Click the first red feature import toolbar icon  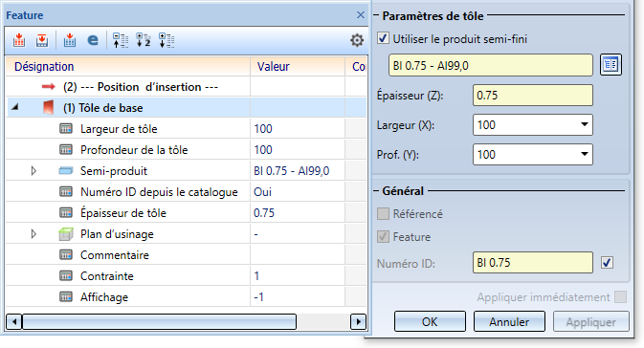tap(19, 40)
